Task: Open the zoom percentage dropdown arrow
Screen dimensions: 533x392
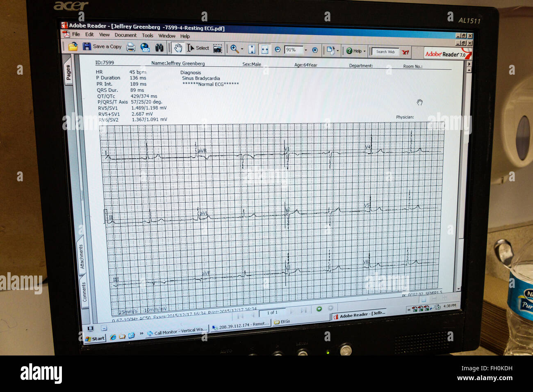Action: click(305, 50)
